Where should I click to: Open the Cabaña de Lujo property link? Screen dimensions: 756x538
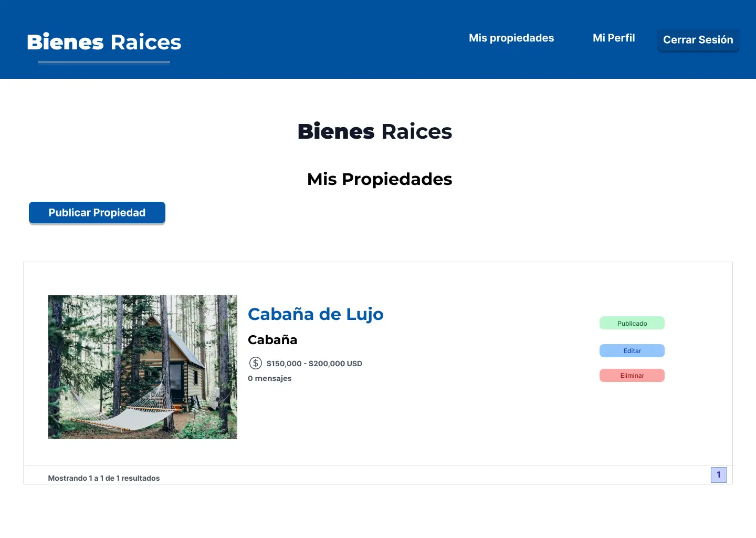pos(316,314)
